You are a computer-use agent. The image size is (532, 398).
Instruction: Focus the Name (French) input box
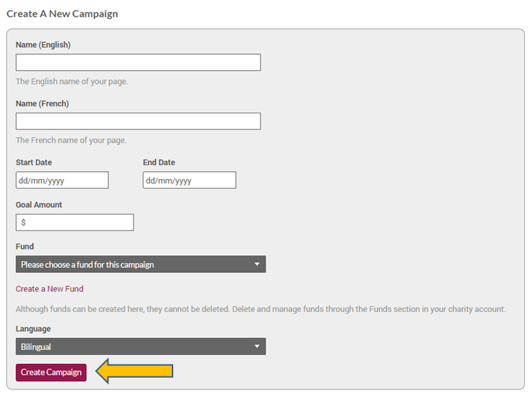[138, 121]
